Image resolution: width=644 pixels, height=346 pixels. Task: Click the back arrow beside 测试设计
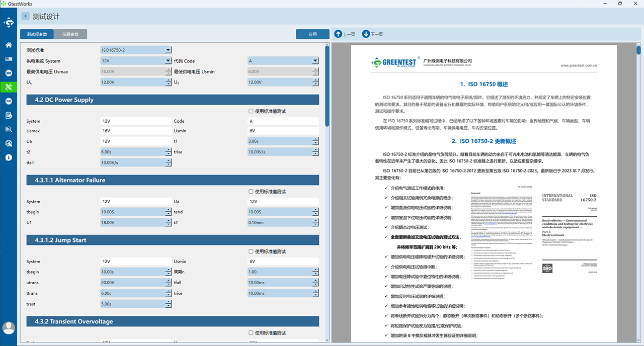25,17
